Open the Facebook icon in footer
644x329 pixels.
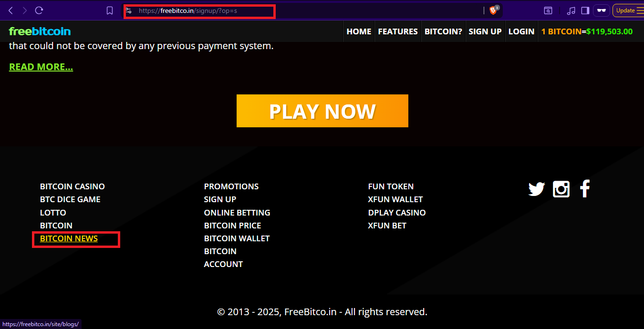(x=585, y=189)
